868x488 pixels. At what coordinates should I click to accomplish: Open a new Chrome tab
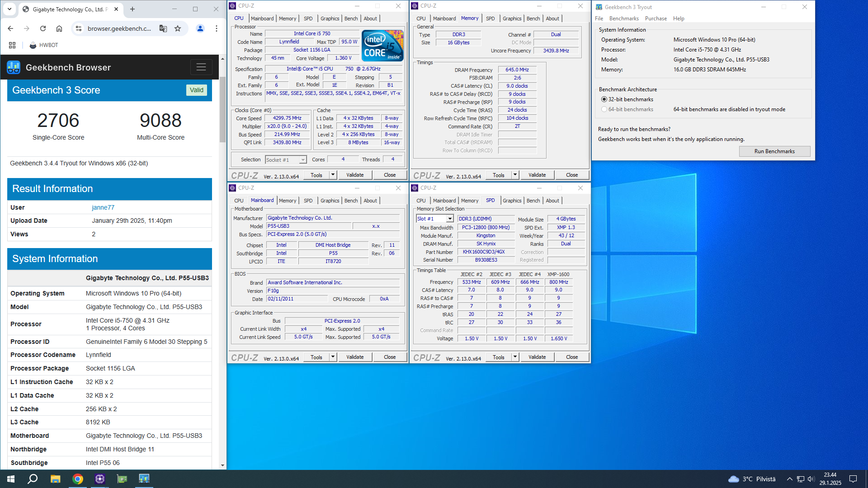pos(132,9)
